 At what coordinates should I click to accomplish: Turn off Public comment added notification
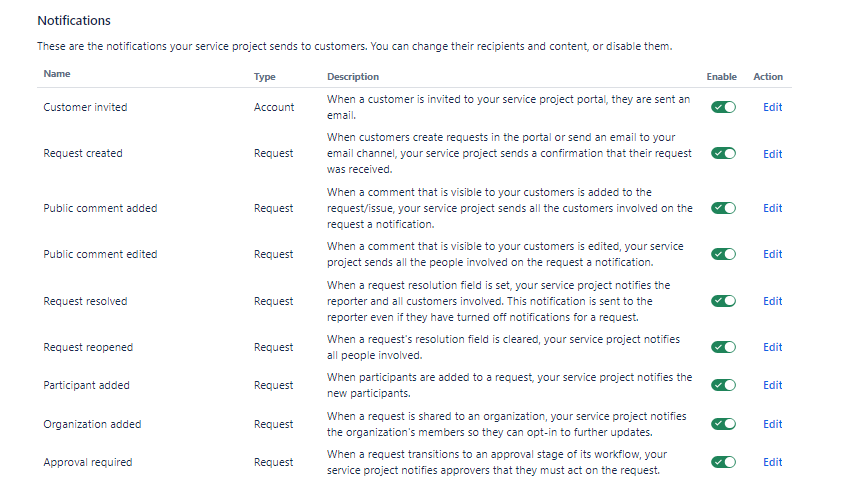(723, 208)
